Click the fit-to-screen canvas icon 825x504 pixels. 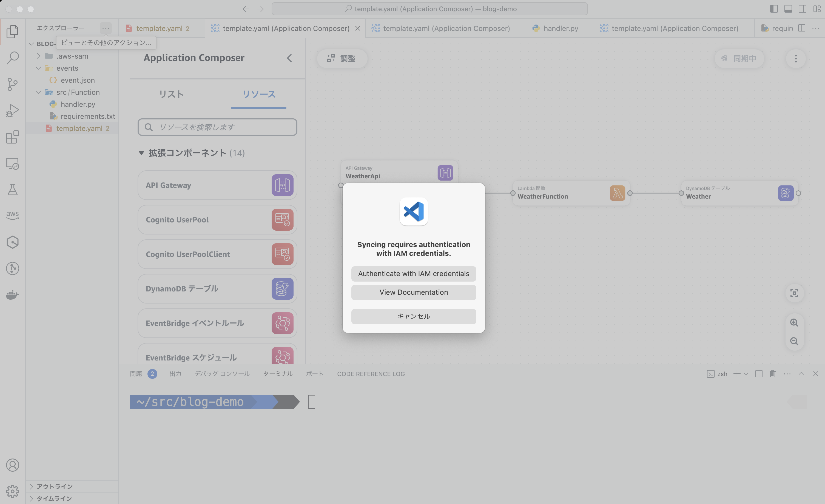tap(794, 293)
